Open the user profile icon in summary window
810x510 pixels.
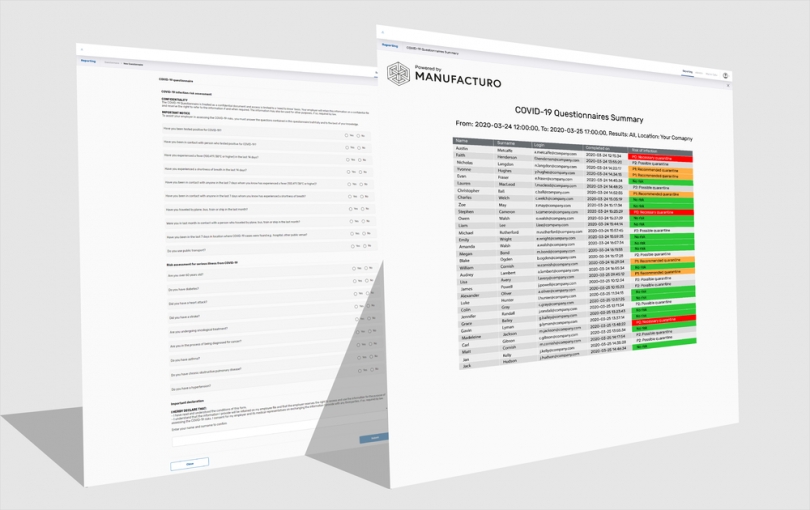725,75
